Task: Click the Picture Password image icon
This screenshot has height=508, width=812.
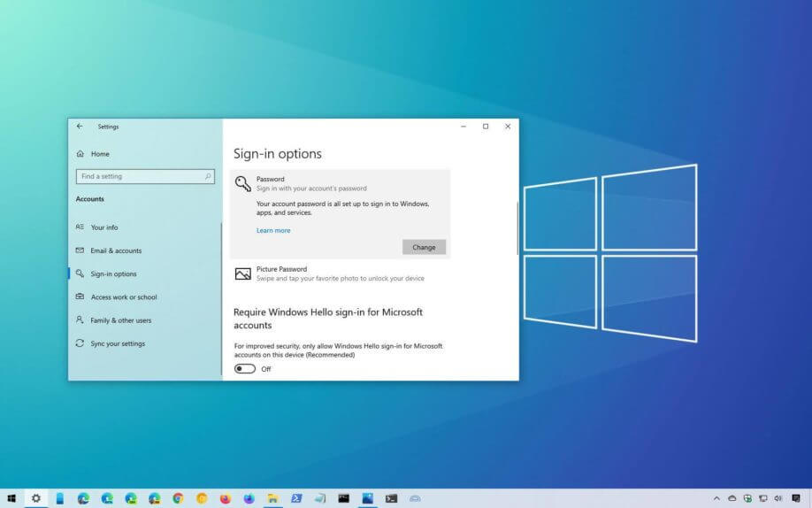Action: point(242,273)
